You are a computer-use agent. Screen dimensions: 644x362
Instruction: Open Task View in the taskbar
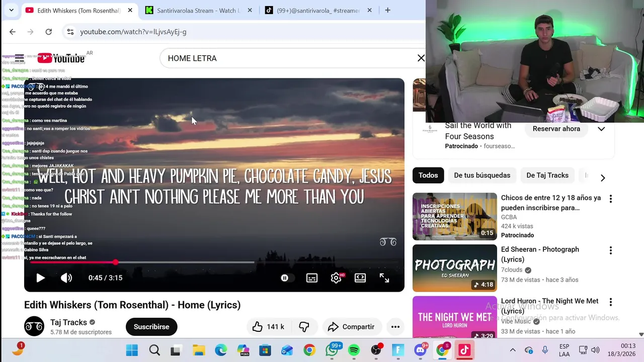point(176,350)
